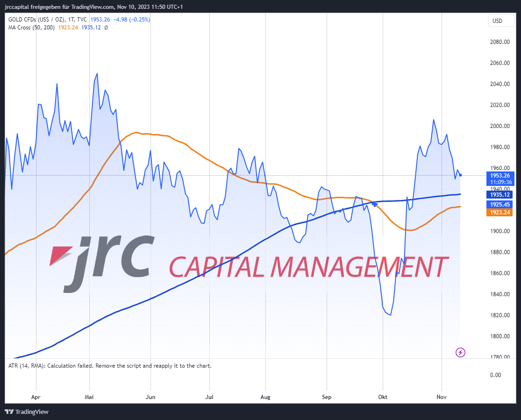Click the orange 50 MA label 1923.24
This screenshot has height=420, width=521.
pos(500,212)
